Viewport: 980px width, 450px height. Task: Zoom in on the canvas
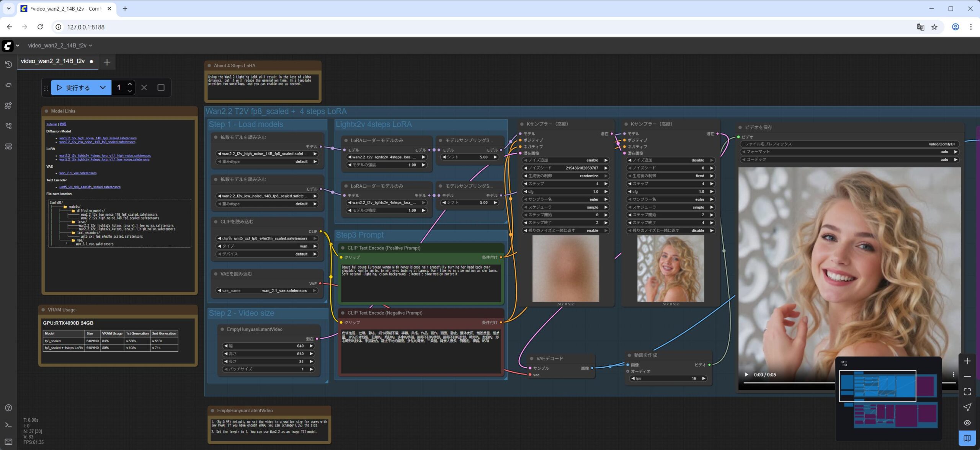click(967, 361)
